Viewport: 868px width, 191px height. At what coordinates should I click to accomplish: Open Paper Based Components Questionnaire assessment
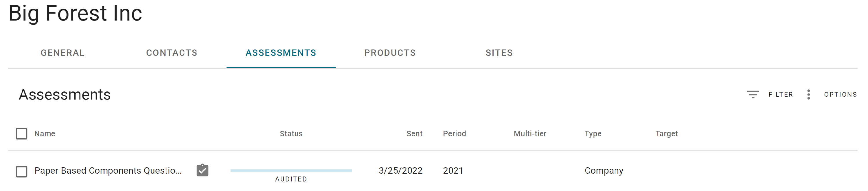(x=108, y=170)
